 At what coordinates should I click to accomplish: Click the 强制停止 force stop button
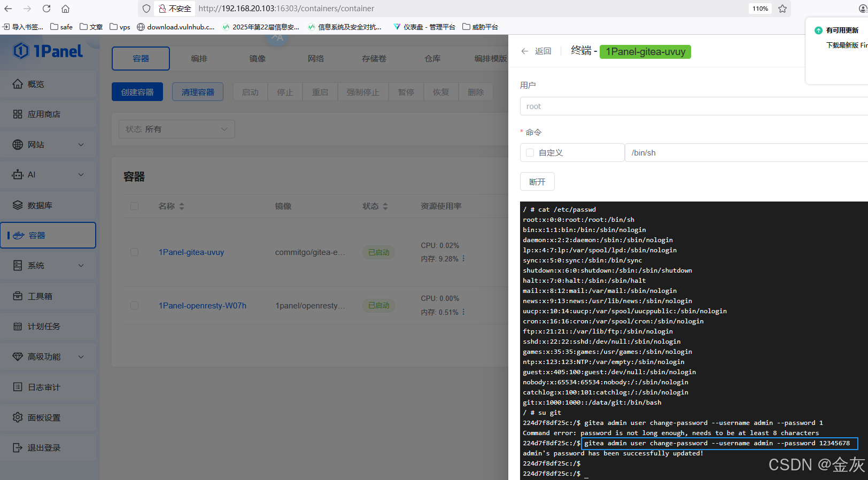(x=363, y=92)
